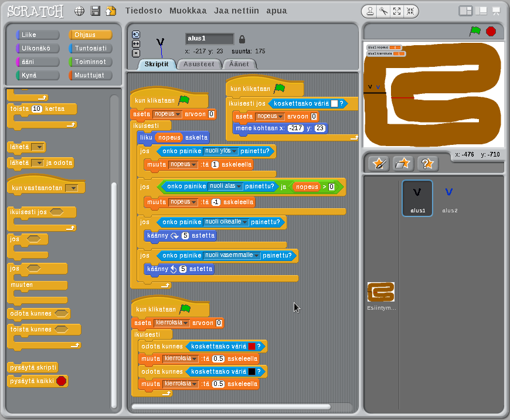
Task: Select the Ulkonäkö block category
Action: coord(38,48)
